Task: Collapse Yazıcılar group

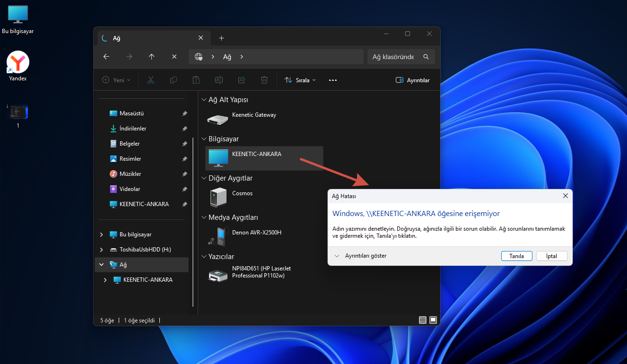Action: click(204, 257)
